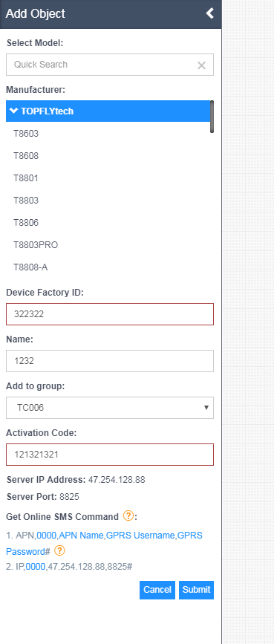Clear the Quick Search field

(x=201, y=65)
